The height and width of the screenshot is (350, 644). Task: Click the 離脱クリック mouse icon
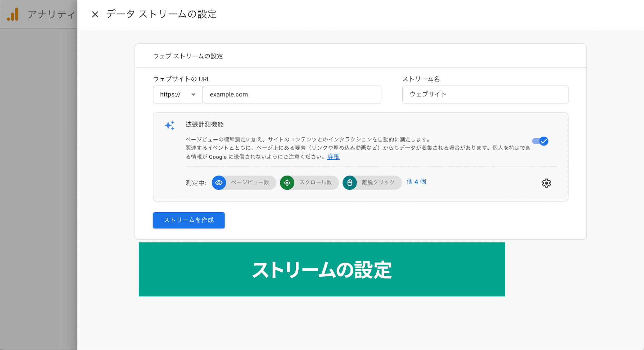[350, 183]
